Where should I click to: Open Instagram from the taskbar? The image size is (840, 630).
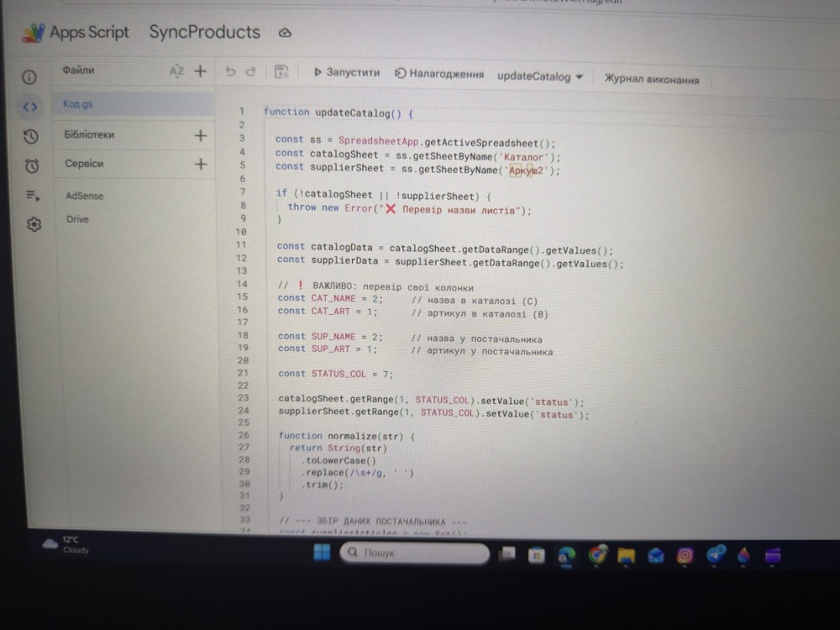pos(685,555)
